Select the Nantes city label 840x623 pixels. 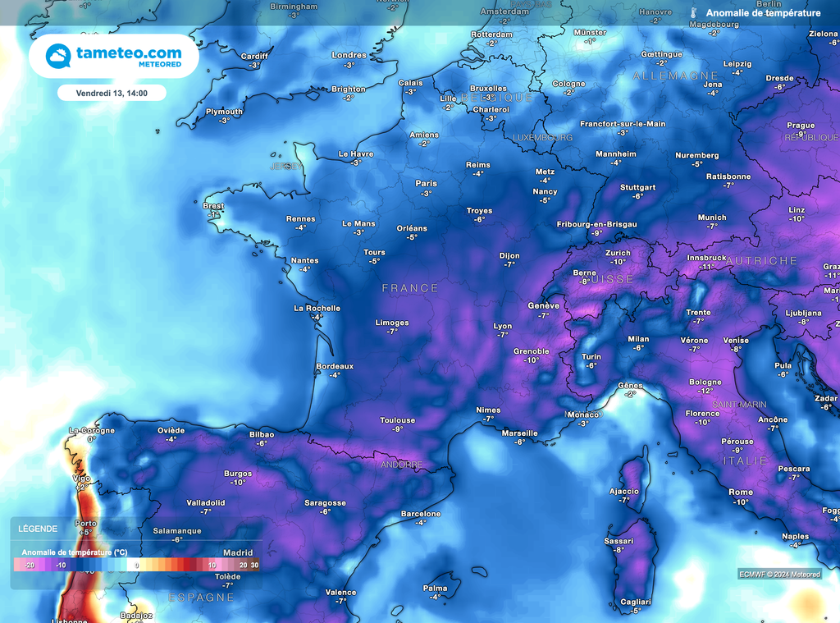coord(305,260)
